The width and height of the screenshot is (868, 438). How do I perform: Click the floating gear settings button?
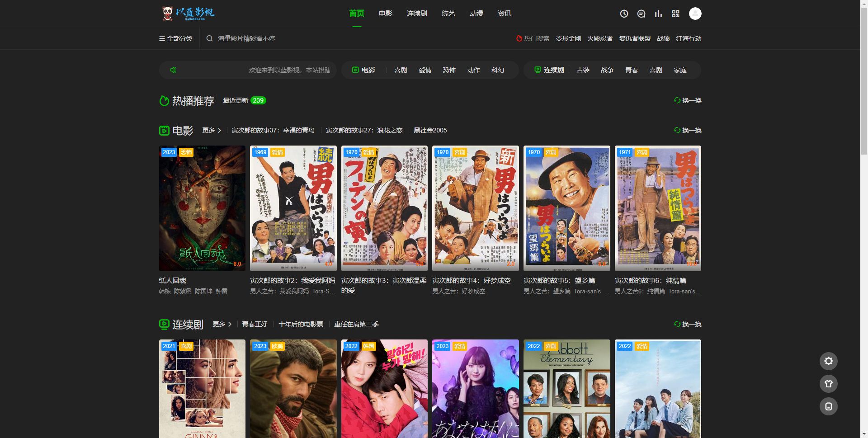(x=828, y=361)
